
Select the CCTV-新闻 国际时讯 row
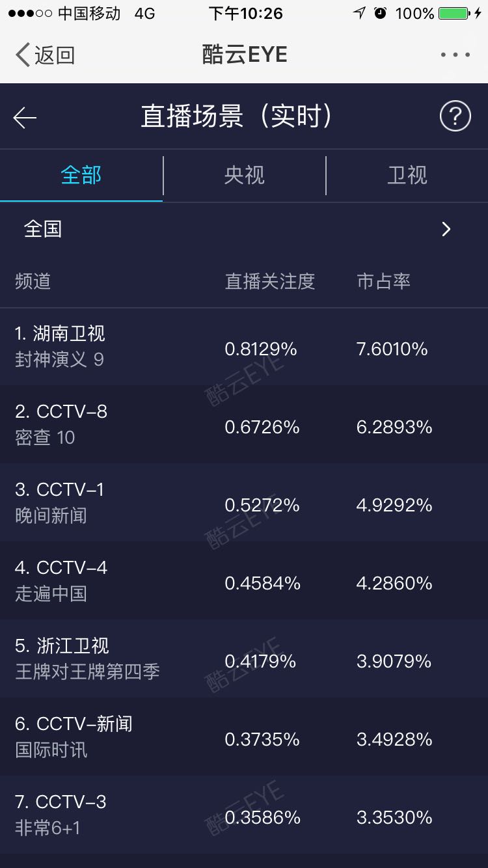click(244, 737)
